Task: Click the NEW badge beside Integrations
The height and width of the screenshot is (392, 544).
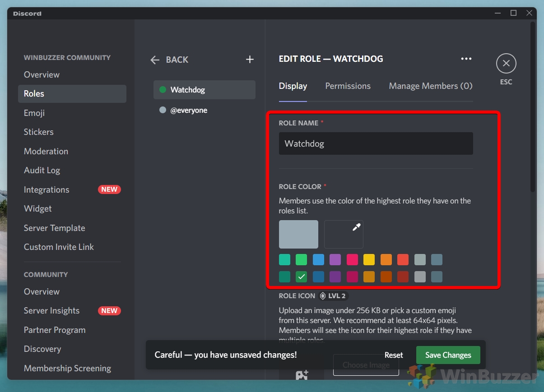Action: point(109,189)
